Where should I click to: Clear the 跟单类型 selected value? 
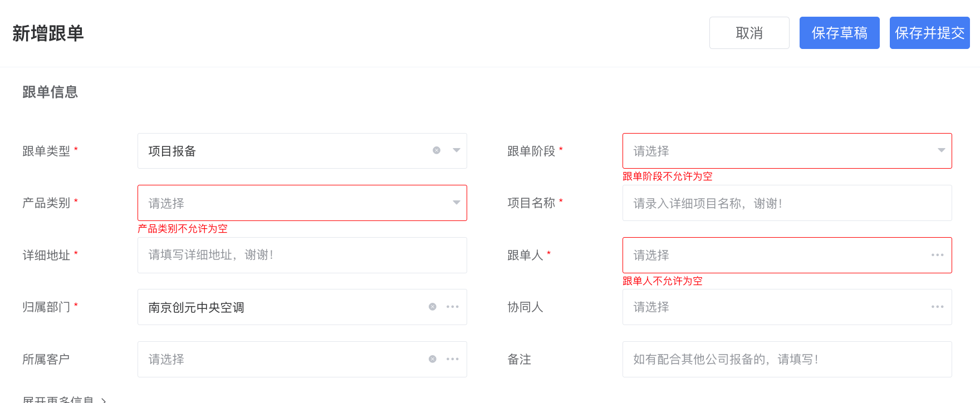(x=437, y=150)
